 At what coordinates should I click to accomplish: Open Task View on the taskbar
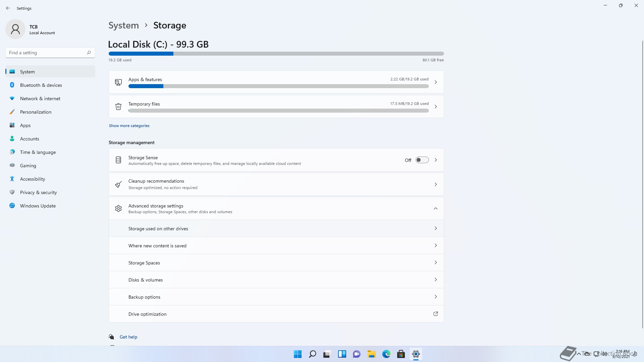(327, 354)
